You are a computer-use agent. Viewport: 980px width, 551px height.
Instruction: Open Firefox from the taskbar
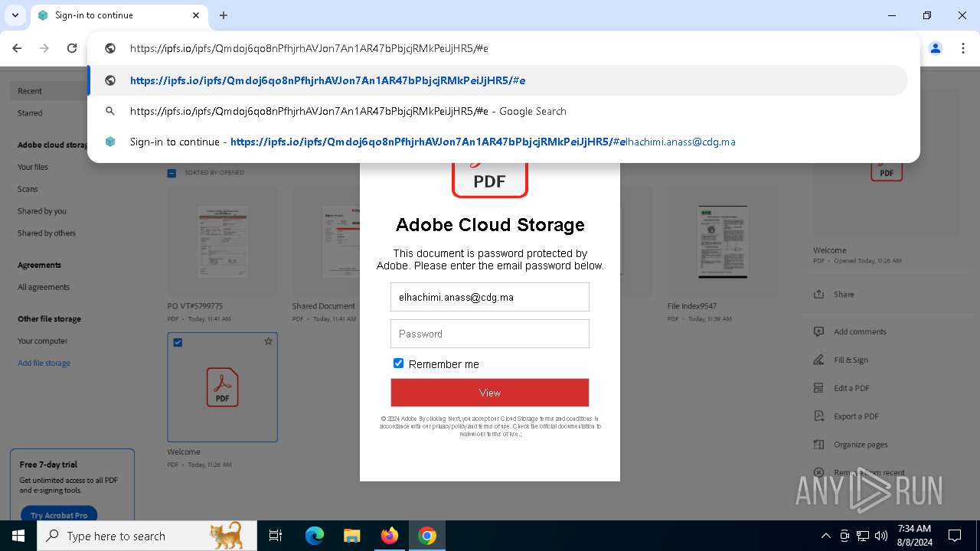390,536
